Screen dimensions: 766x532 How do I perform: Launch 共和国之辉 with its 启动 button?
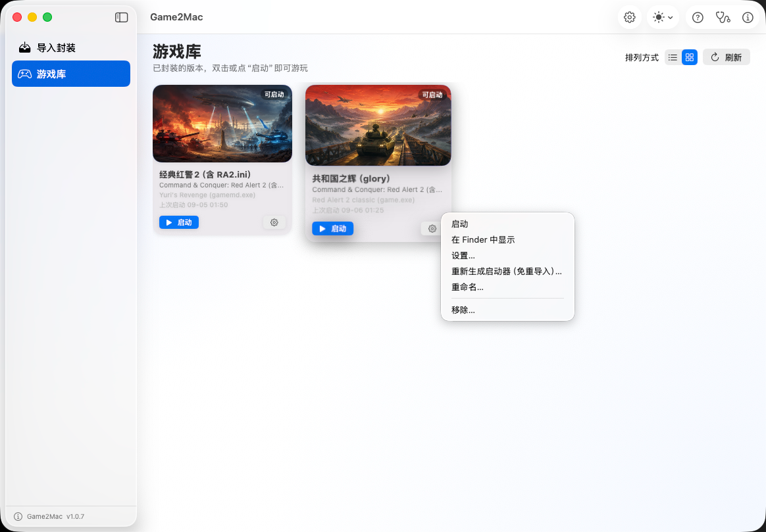click(333, 228)
